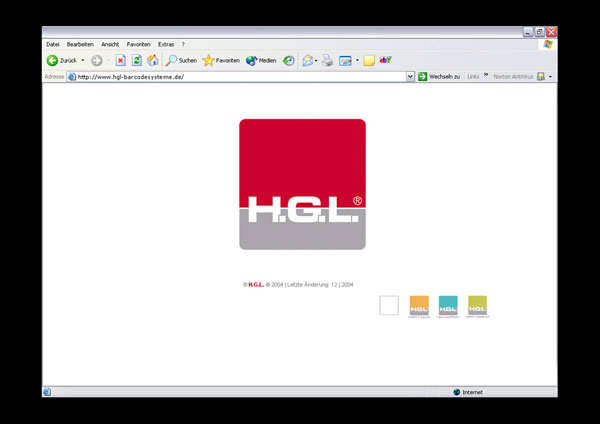
Task: Show browsing History with the clock icon
Action: 289,60
